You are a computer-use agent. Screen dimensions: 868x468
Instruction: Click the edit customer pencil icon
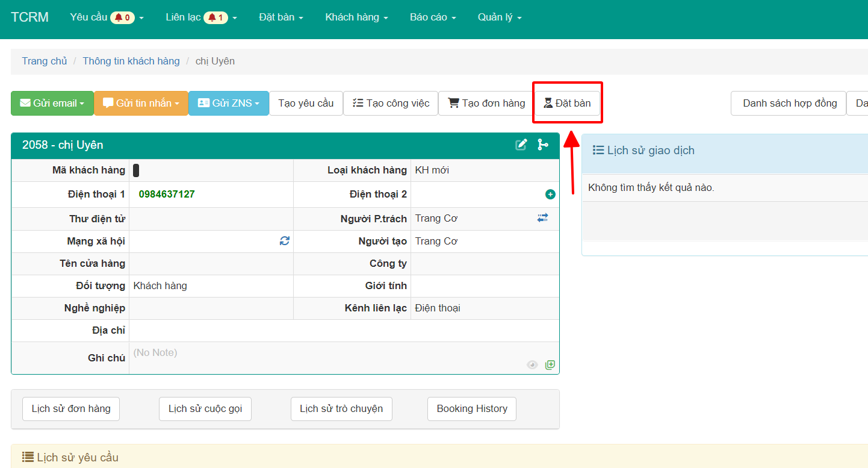pos(521,145)
